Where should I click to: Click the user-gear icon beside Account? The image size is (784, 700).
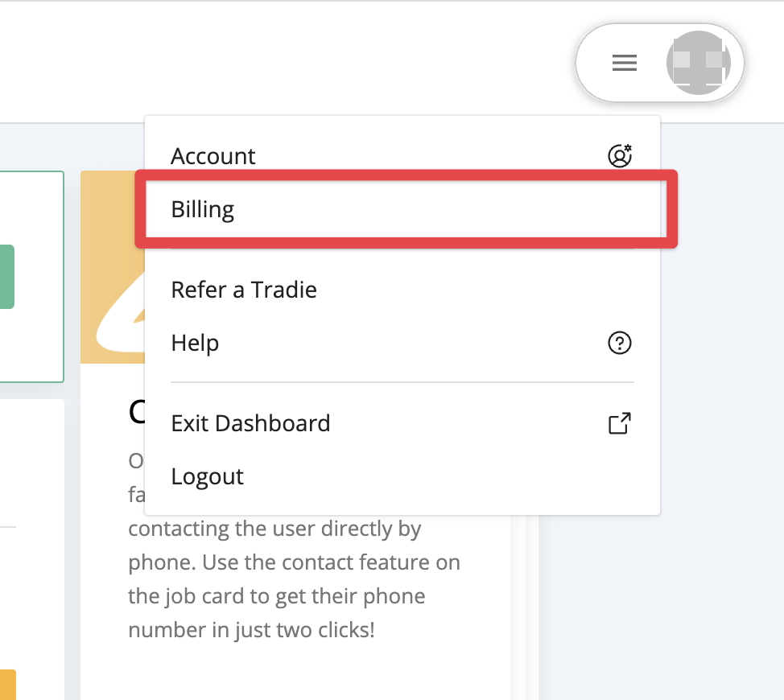[619, 155]
